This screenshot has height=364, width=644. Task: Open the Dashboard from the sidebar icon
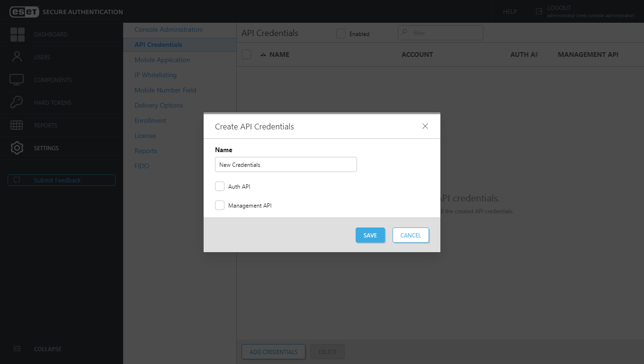pos(17,34)
